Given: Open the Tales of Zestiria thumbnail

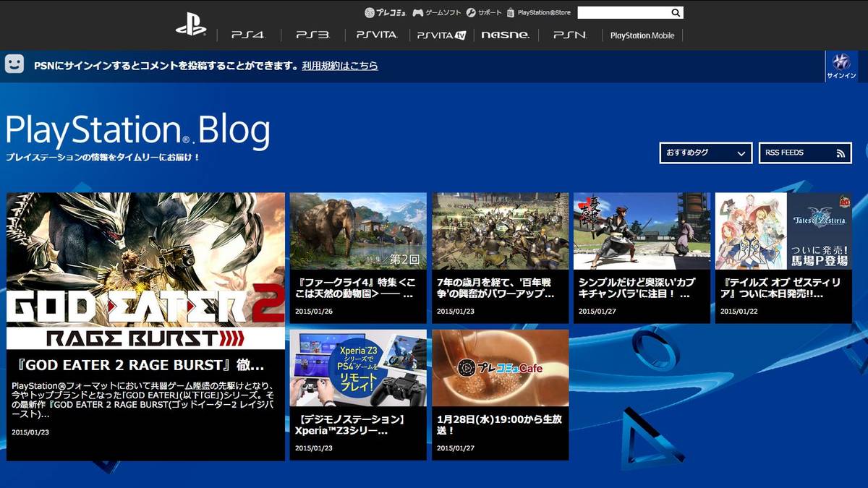Looking at the screenshot, I should pyautogui.click(x=783, y=232).
